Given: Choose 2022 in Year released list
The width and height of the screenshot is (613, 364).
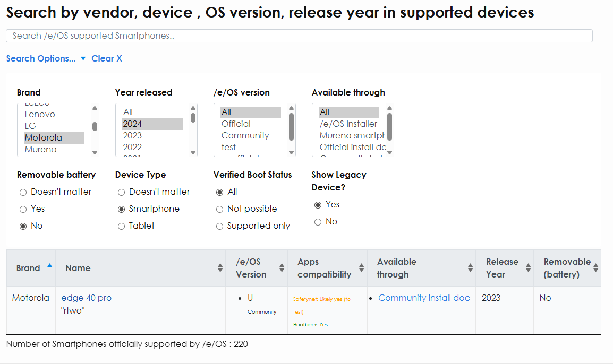Looking at the screenshot, I should (152, 147).
